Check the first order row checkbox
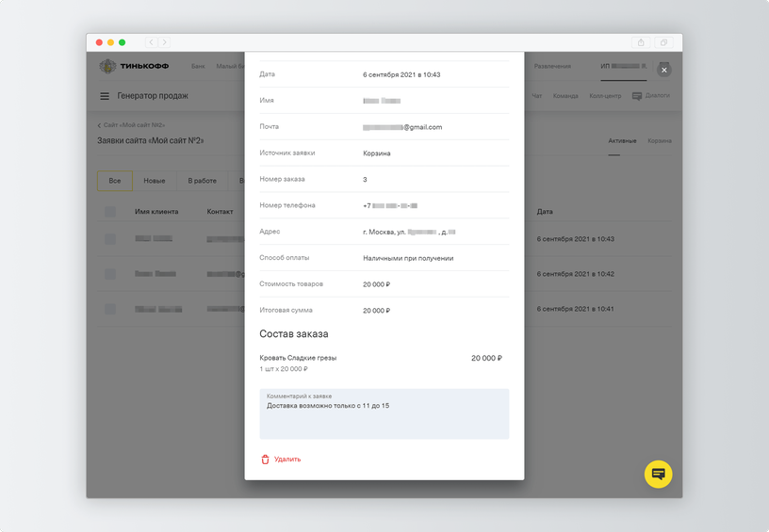The image size is (769, 532). (x=110, y=239)
